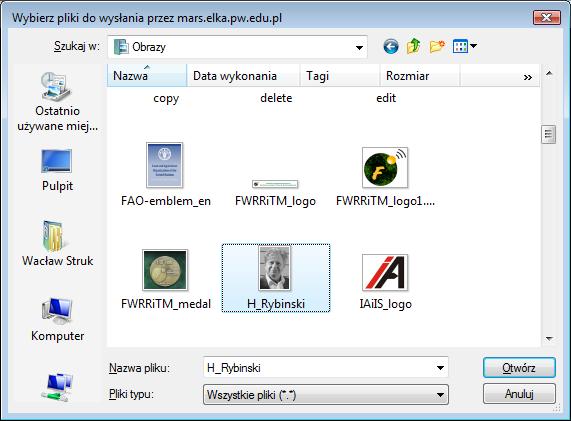
Task: Click the scrollbar up arrow
Action: [x=549, y=74]
